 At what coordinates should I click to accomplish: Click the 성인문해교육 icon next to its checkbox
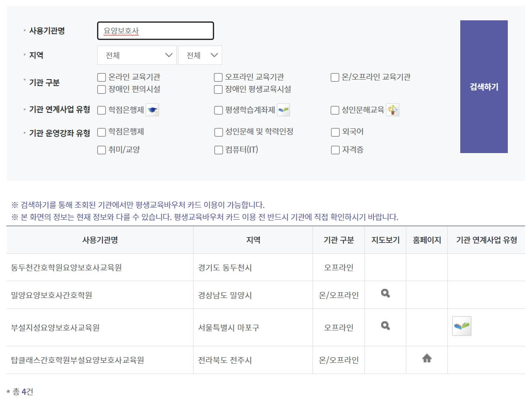coord(391,110)
